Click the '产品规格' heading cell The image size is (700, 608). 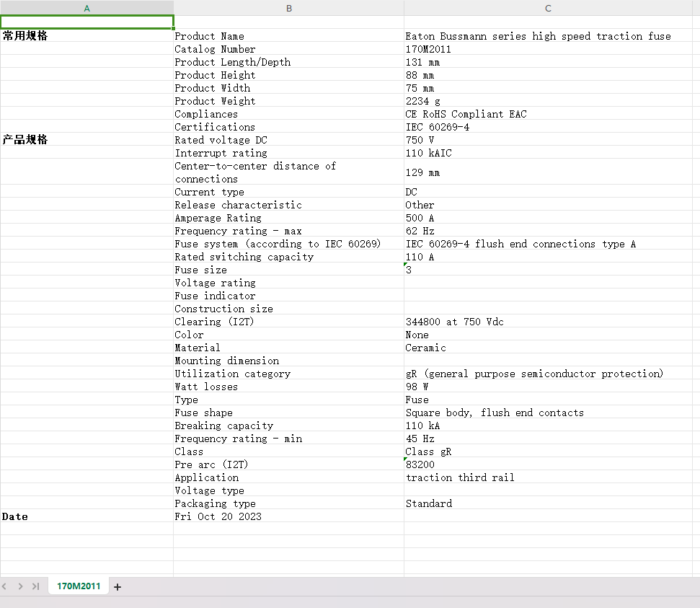87,139
